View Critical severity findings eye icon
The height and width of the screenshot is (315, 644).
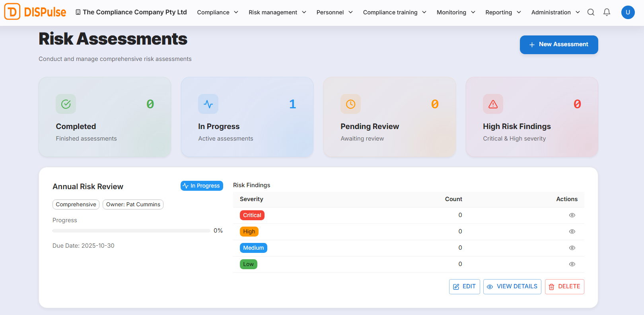tap(572, 215)
